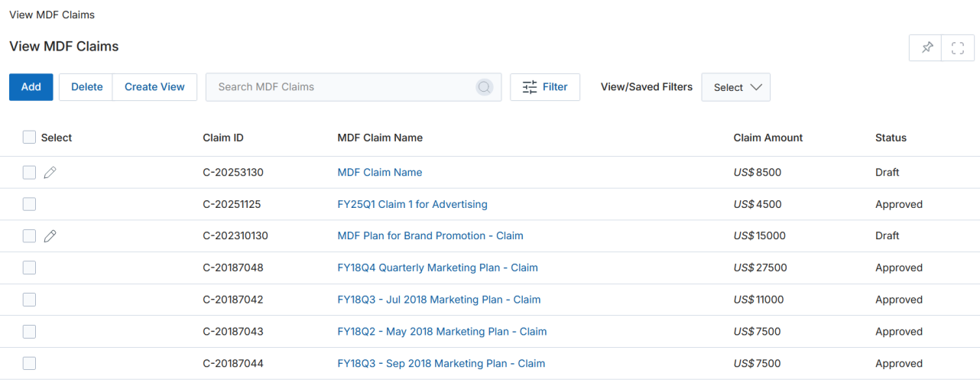980x386 pixels.
Task: Check the box for claim C-20253130
Action: 29,173
